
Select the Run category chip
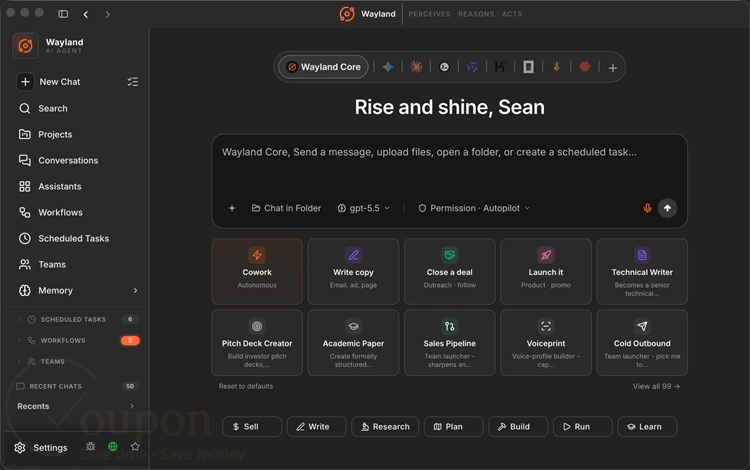click(x=582, y=426)
